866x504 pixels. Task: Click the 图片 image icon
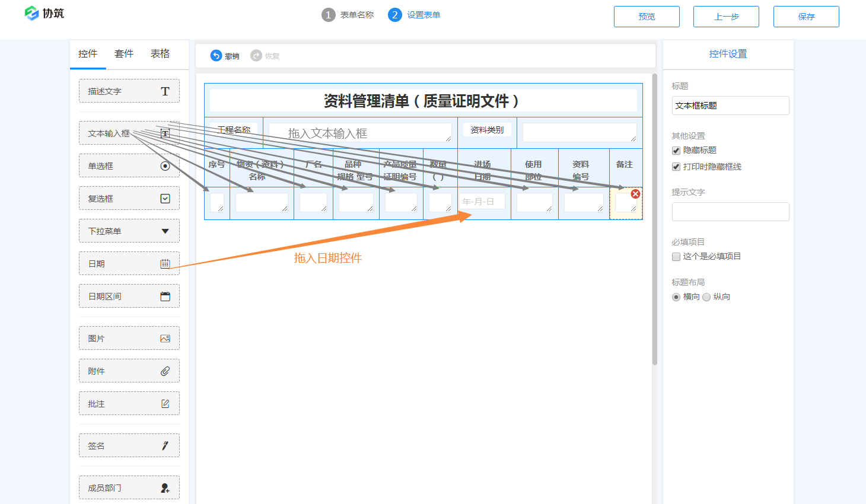click(x=165, y=339)
